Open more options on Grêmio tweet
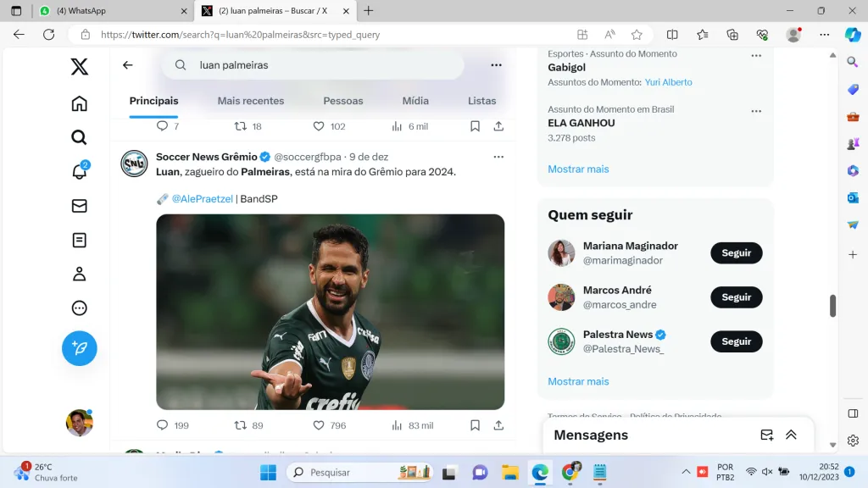Screen dimensions: 868x488 coord(498,157)
